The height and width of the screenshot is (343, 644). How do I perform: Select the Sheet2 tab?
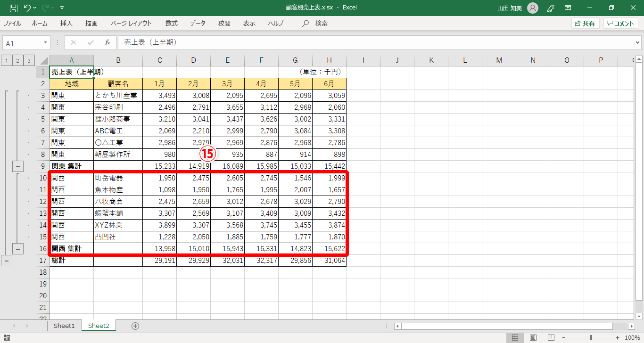[99, 326]
